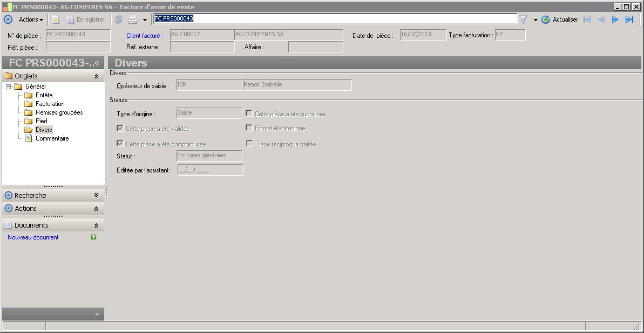Viewport: 644px width, 333px height.
Task: Open the print options dropdown arrow
Action: [x=145, y=20]
